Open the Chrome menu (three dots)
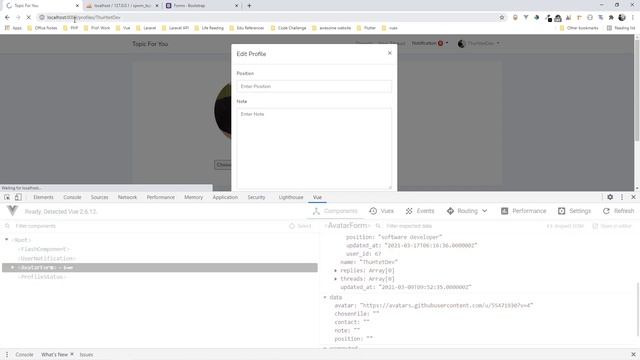 (x=633, y=18)
